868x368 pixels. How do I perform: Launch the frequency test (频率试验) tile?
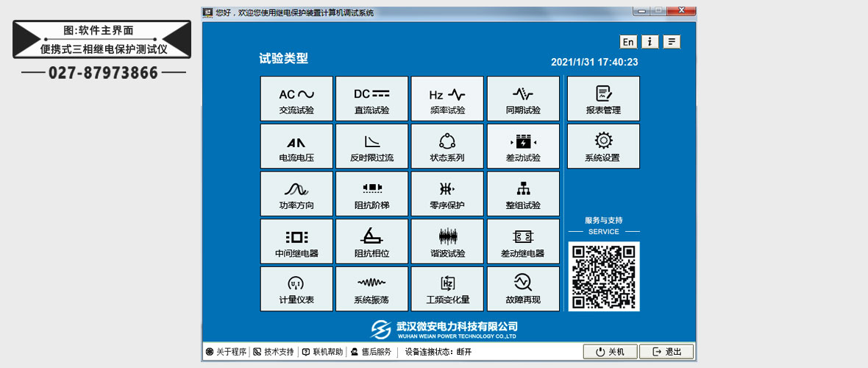447,99
